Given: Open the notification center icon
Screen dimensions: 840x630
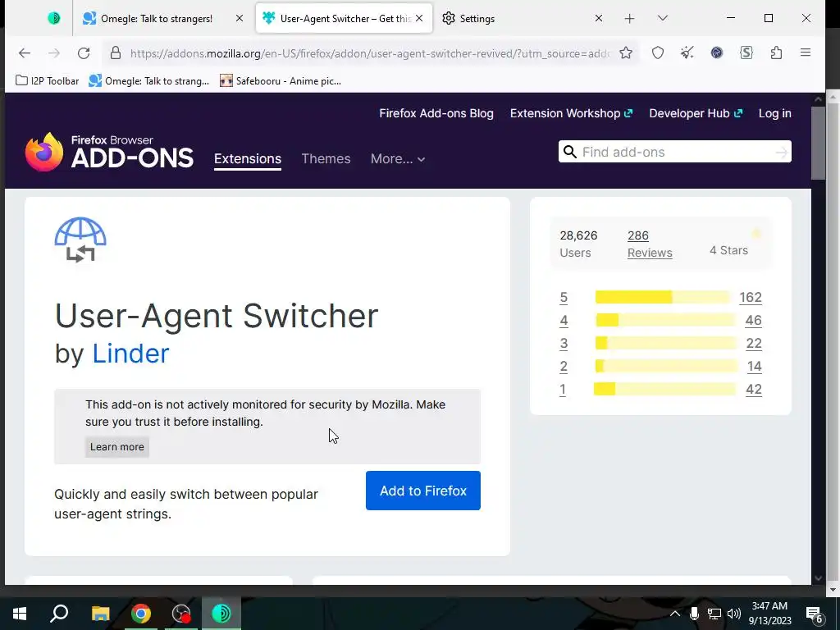Looking at the screenshot, I should (x=815, y=614).
